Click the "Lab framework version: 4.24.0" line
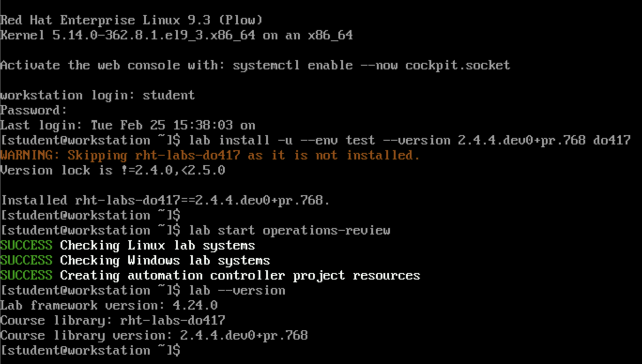 [x=109, y=305]
